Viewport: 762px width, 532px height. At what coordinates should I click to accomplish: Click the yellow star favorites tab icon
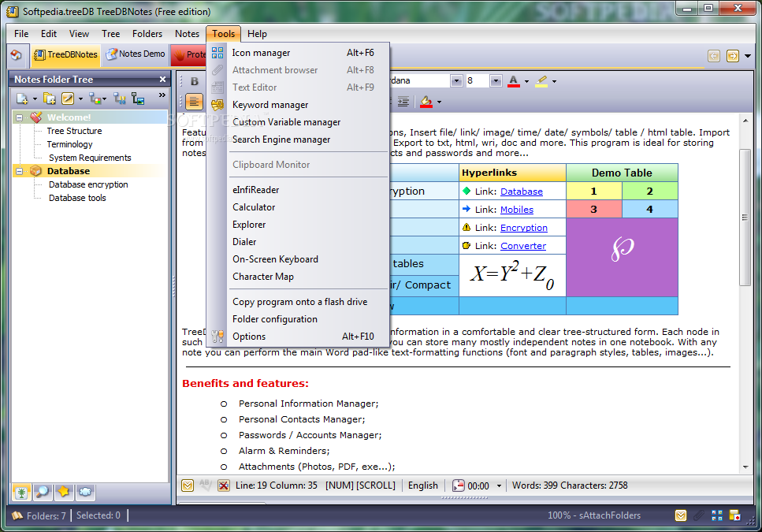64,492
